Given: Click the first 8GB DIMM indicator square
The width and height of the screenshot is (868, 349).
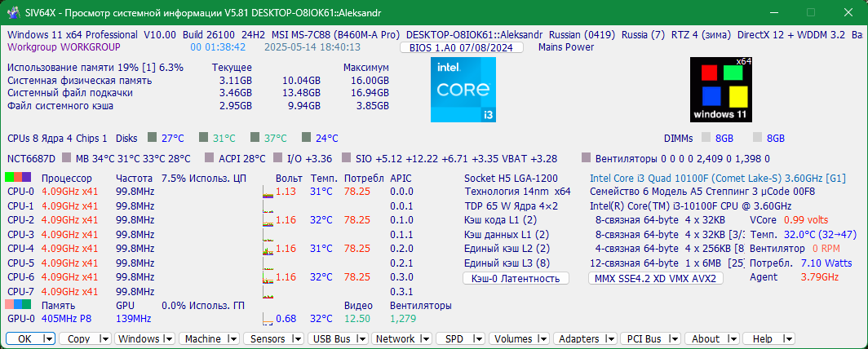Looking at the screenshot, I should tap(706, 137).
